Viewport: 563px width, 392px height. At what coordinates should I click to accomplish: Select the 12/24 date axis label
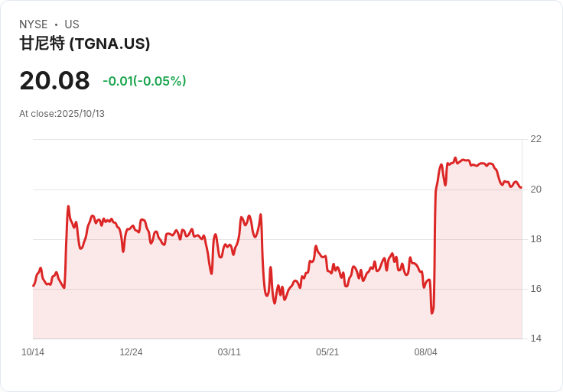131,352
